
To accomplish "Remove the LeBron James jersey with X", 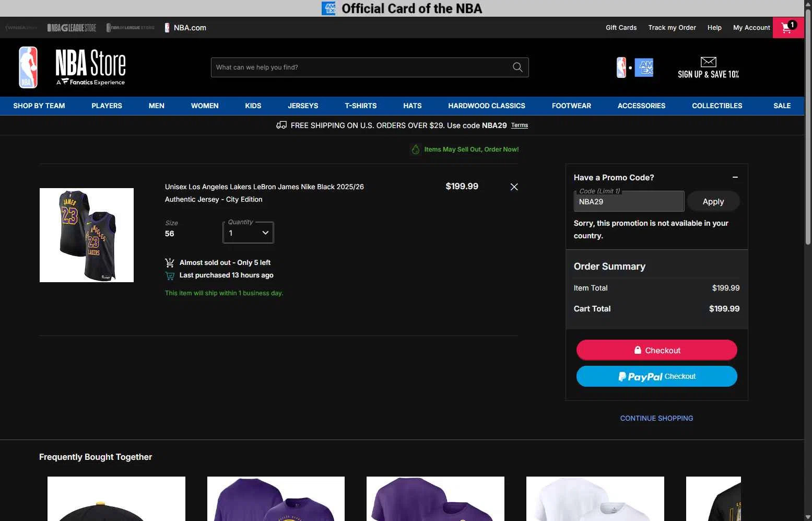I will pos(514,187).
